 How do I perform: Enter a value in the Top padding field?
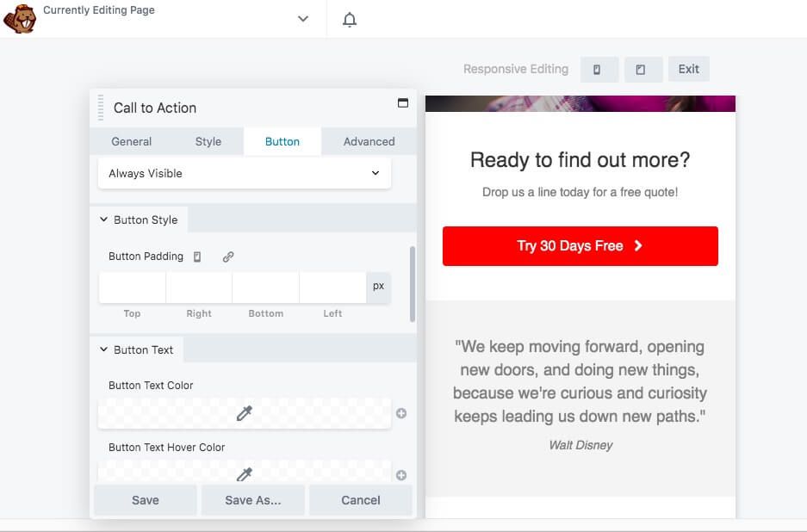132,286
